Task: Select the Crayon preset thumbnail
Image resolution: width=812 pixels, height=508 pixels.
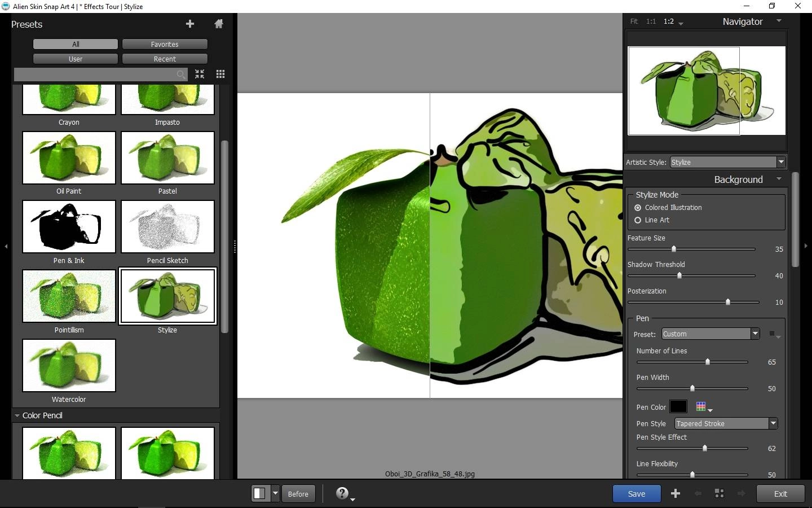Action: (x=69, y=99)
